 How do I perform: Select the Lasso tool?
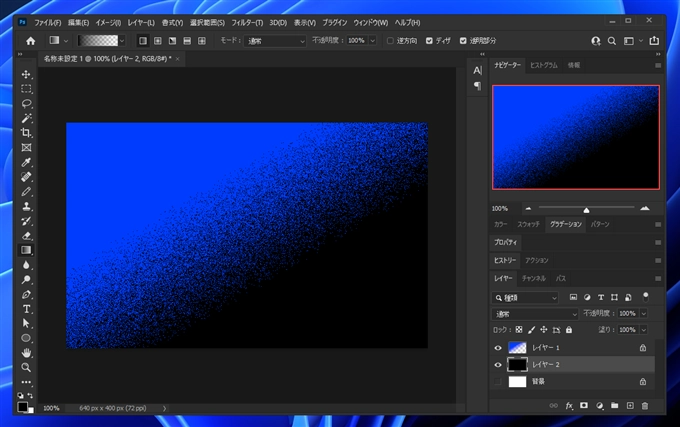click(x=27, y=103)
